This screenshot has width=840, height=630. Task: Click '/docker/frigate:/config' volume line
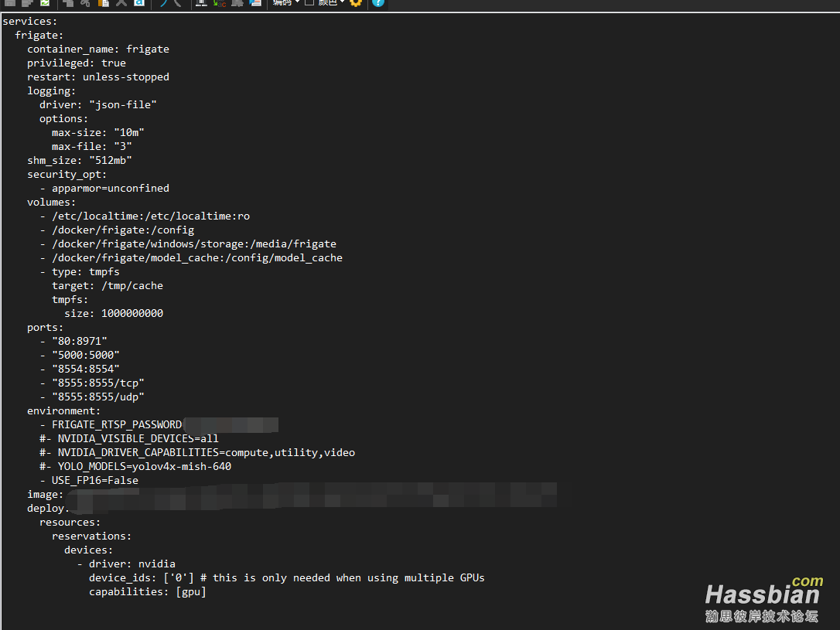123,230
